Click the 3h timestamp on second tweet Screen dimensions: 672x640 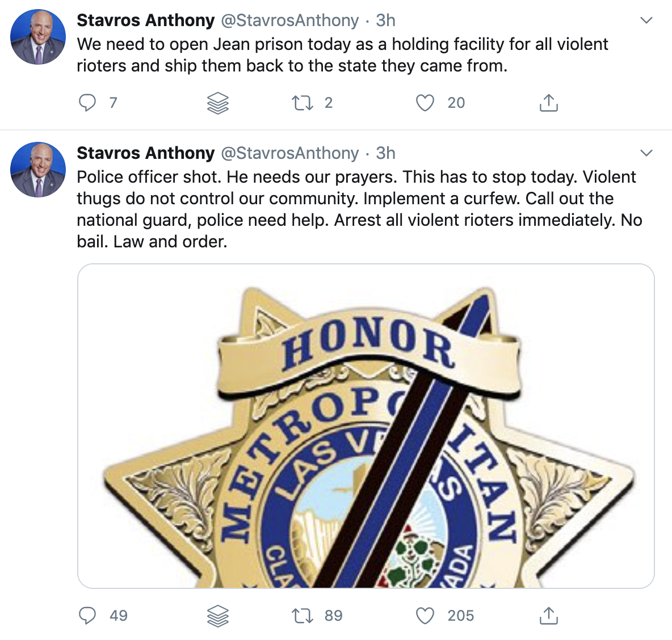coord(385,153)
